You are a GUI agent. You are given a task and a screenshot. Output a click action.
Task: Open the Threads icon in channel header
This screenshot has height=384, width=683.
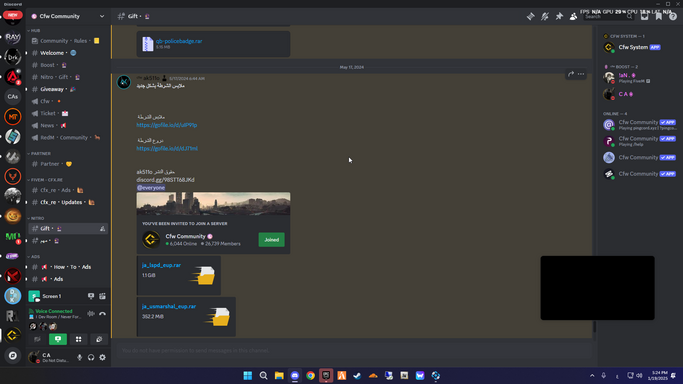click(x=531, y=17)
